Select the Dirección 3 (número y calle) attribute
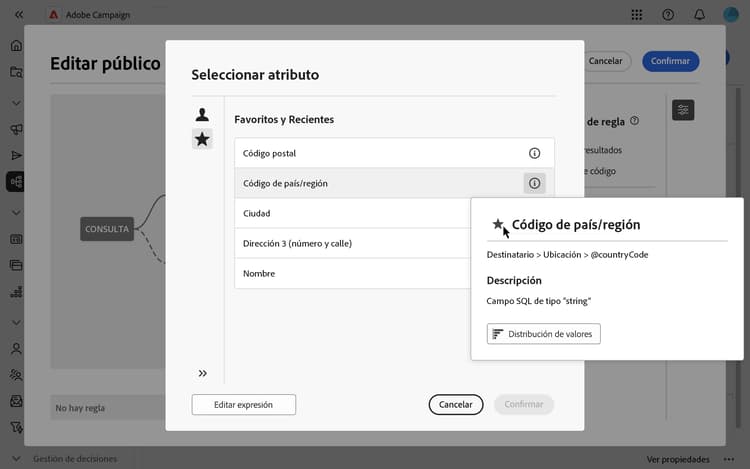Viewport: 750px width, 469px height. point(353,243)
